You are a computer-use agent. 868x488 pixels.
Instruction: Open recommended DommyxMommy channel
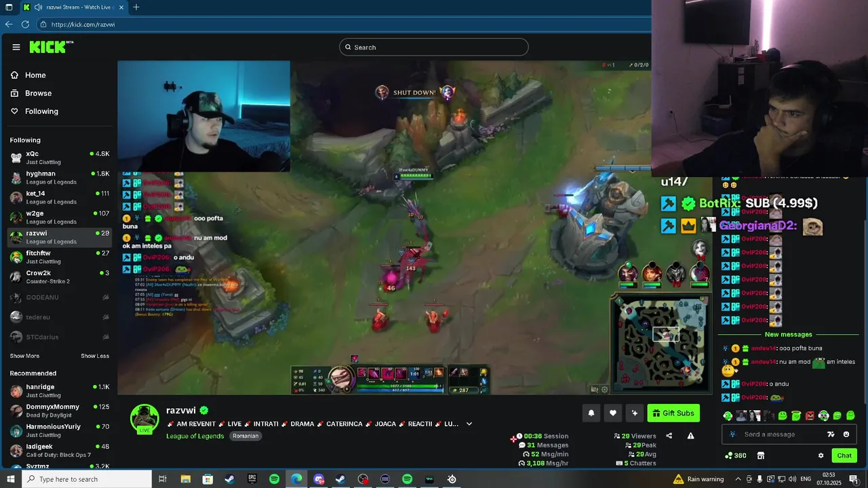60,411
